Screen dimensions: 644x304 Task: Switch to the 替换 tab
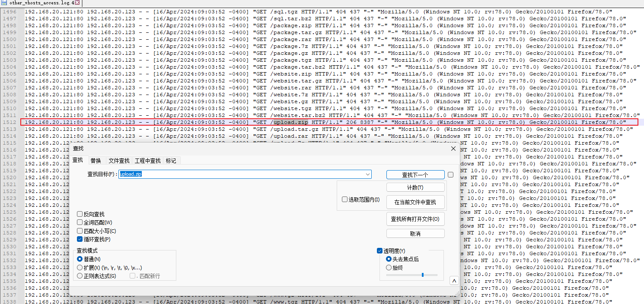pos(96,161)
